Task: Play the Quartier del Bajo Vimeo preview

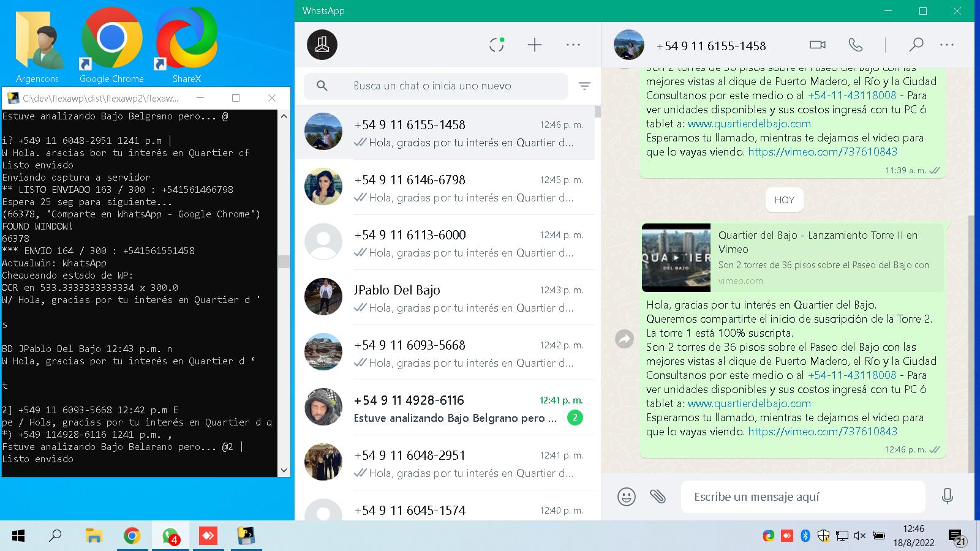Action: click(676, 258)
